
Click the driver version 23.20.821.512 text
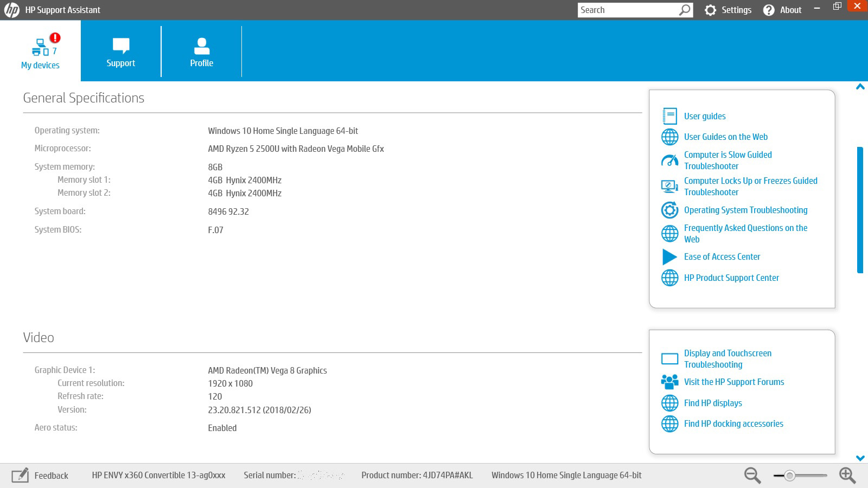pos(259,410)
